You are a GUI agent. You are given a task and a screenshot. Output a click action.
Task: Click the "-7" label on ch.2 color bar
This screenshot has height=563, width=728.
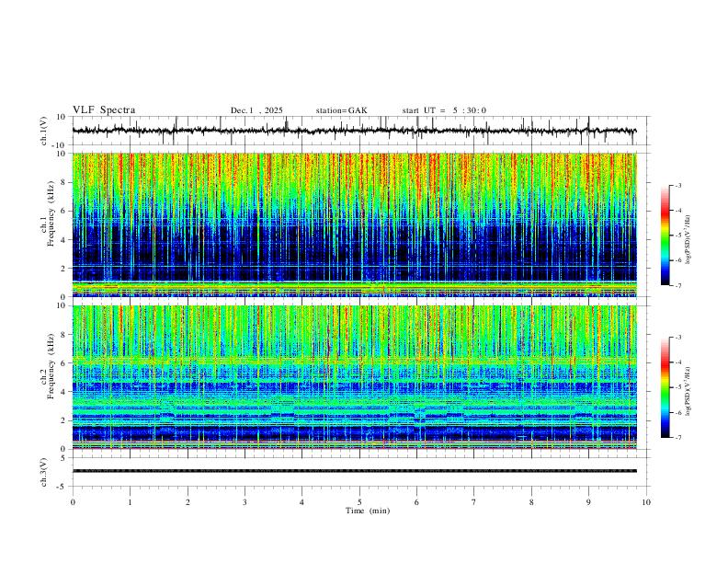click(677, 437)
